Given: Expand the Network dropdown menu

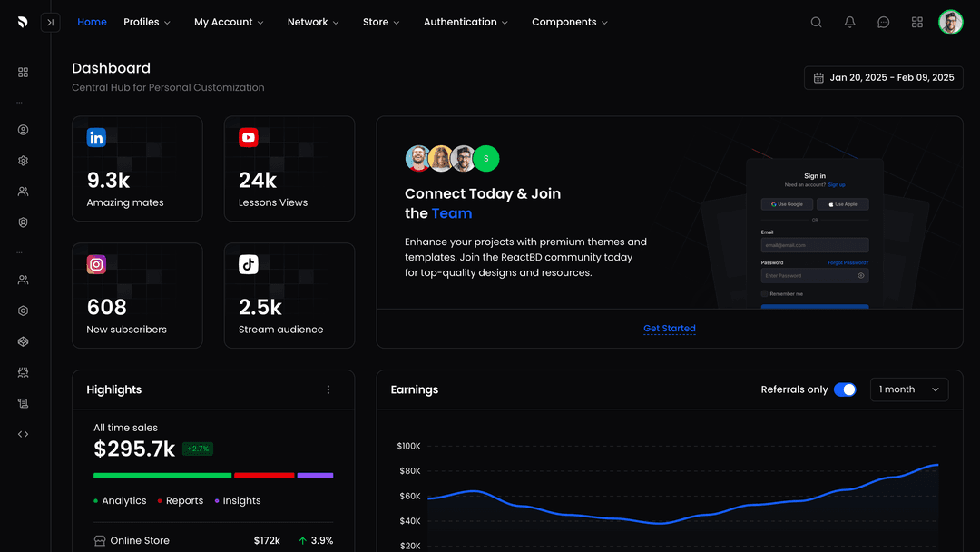Looking at the screenshot, I should click(x=313, y=22).
